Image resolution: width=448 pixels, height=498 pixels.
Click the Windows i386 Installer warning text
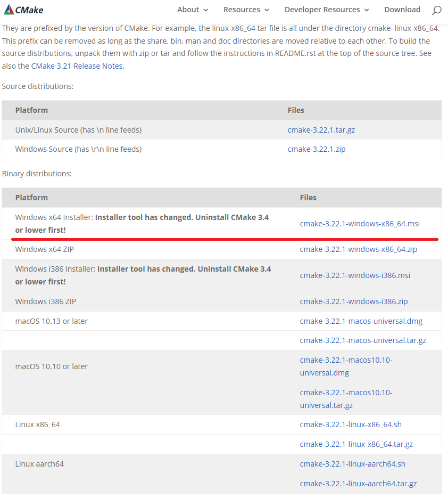tap(143, 275)
